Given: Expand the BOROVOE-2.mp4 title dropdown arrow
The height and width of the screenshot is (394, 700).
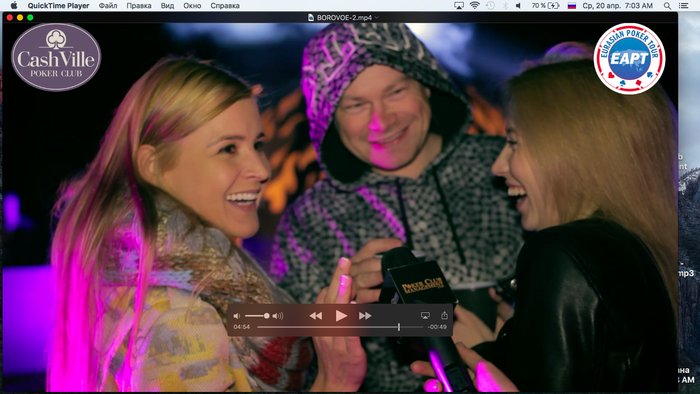Looking at the screenshot, I should pyautogui.click(x=377, y=17).
